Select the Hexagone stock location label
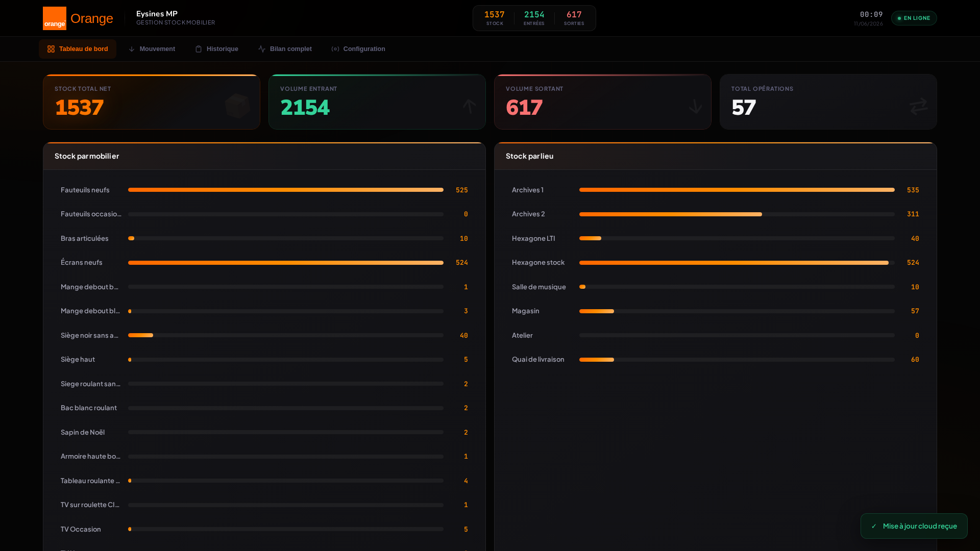The height and width of the screenshot is (551, 980). click(x=538, y=262)
